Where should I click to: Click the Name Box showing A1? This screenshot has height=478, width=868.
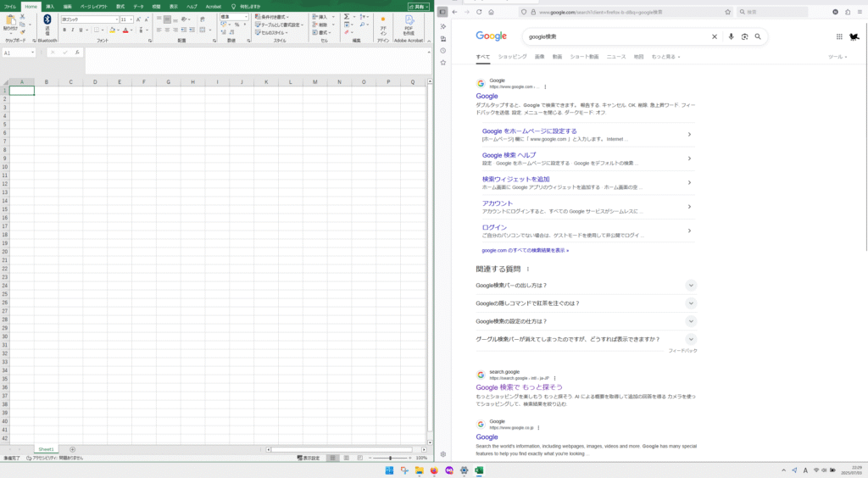coord(19,53)
